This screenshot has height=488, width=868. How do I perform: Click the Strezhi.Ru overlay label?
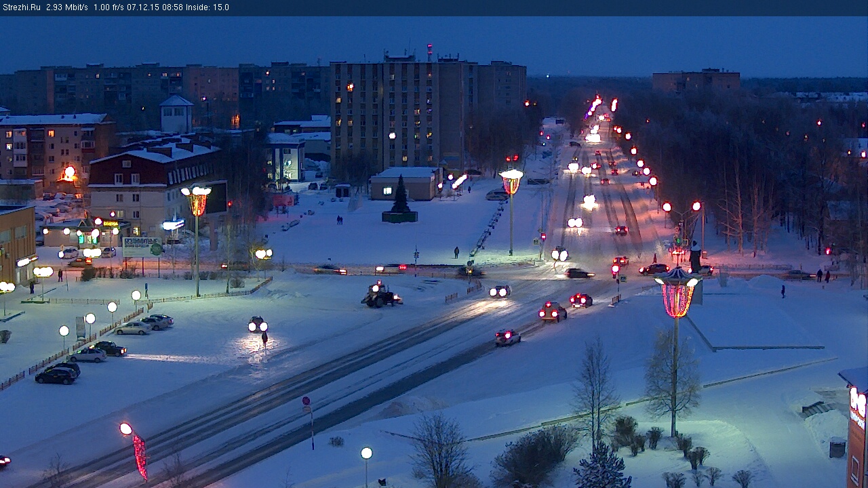[21, 7]
